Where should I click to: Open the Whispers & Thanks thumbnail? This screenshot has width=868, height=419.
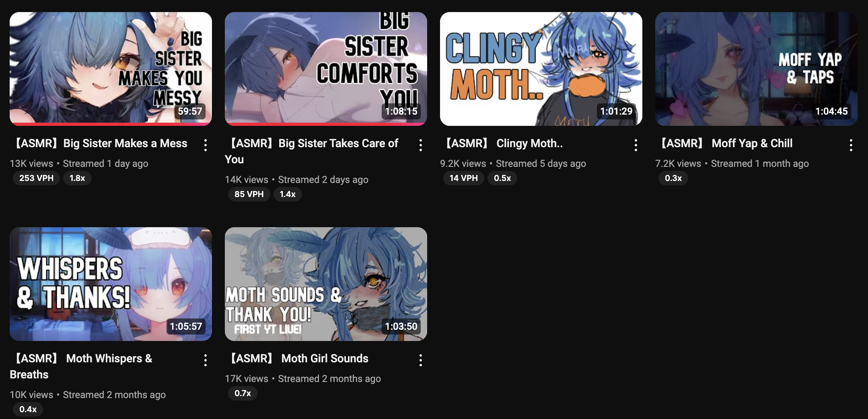pos(111,284)
